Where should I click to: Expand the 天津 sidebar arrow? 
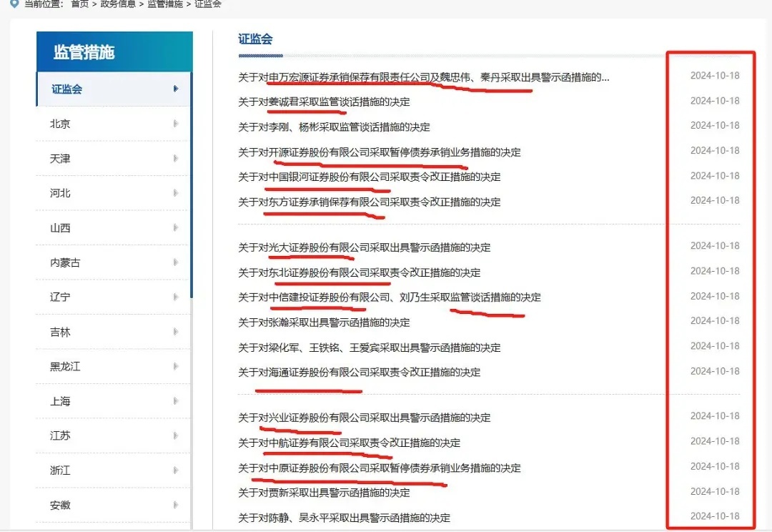click(176, 159)
